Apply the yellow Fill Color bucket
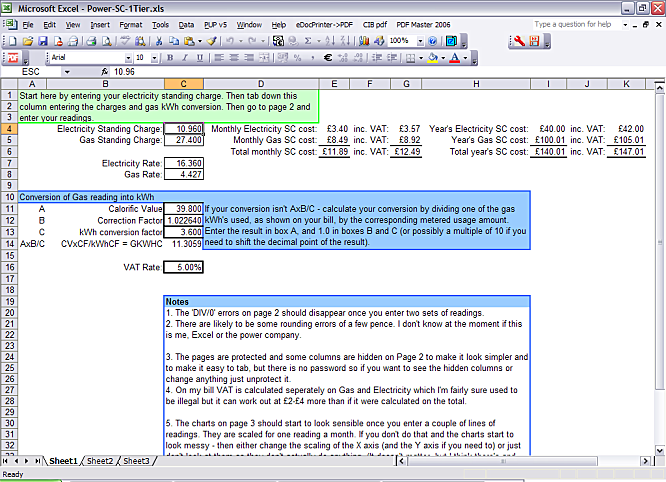 (432, 57)
